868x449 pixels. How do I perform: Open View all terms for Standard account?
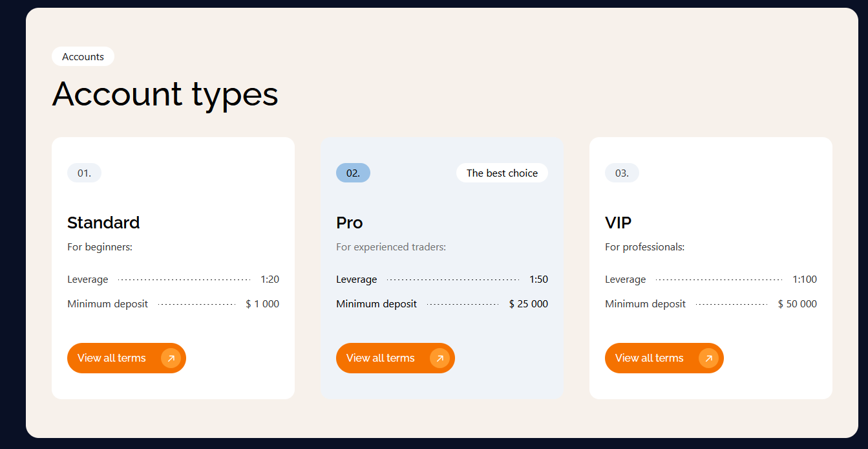coord(112,358)
